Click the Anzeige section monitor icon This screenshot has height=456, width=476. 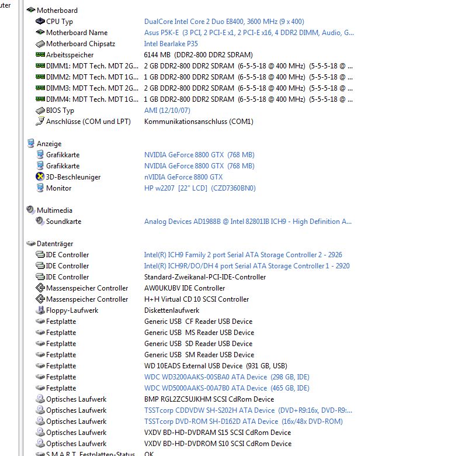click(x=30, y=143)
